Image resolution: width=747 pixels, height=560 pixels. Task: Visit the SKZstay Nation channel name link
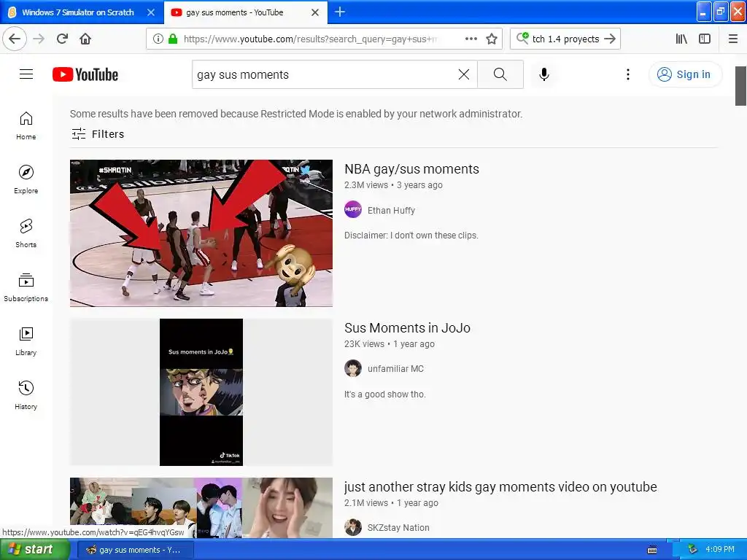398,528
